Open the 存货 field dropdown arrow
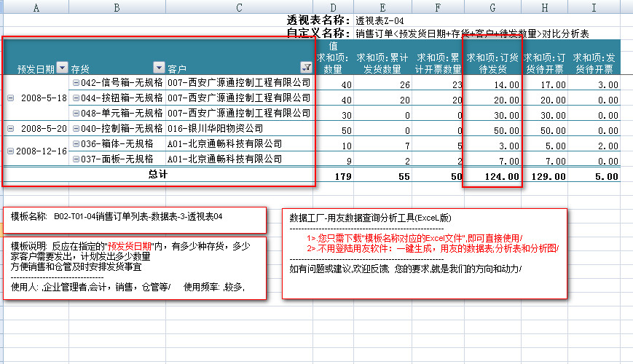Screen dimensions: 633x364 tap(160, 68)
